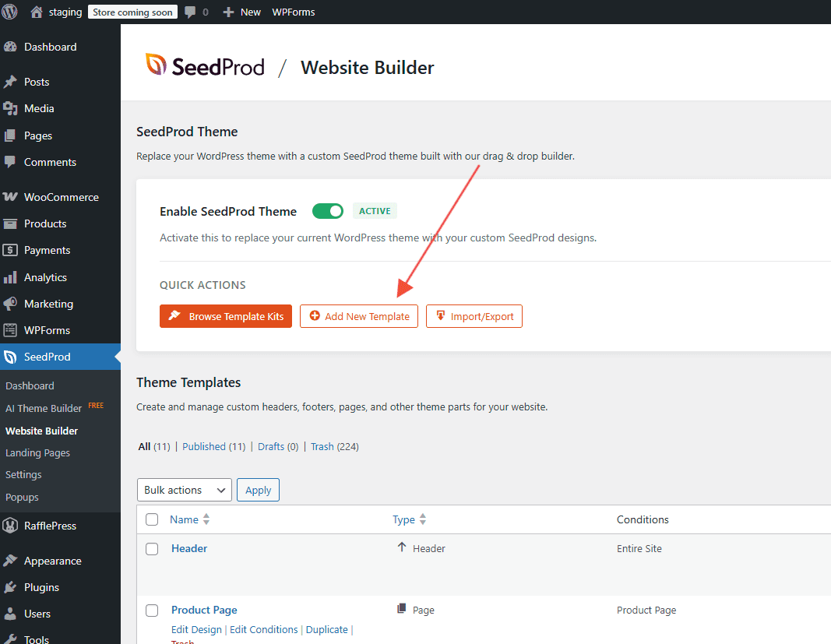Open the Bulk actions dropdown
This screenshot has height=644, width=831.
point(184,490)
